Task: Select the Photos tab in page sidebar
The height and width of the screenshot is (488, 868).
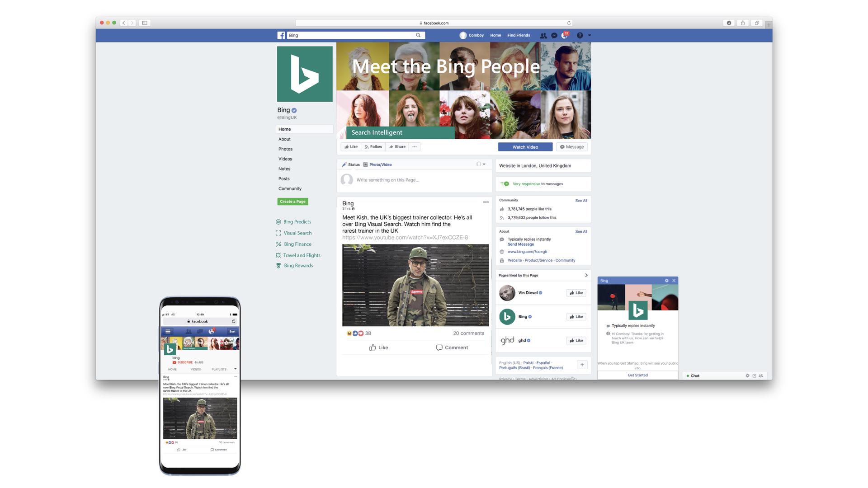Action: (285, 149)
